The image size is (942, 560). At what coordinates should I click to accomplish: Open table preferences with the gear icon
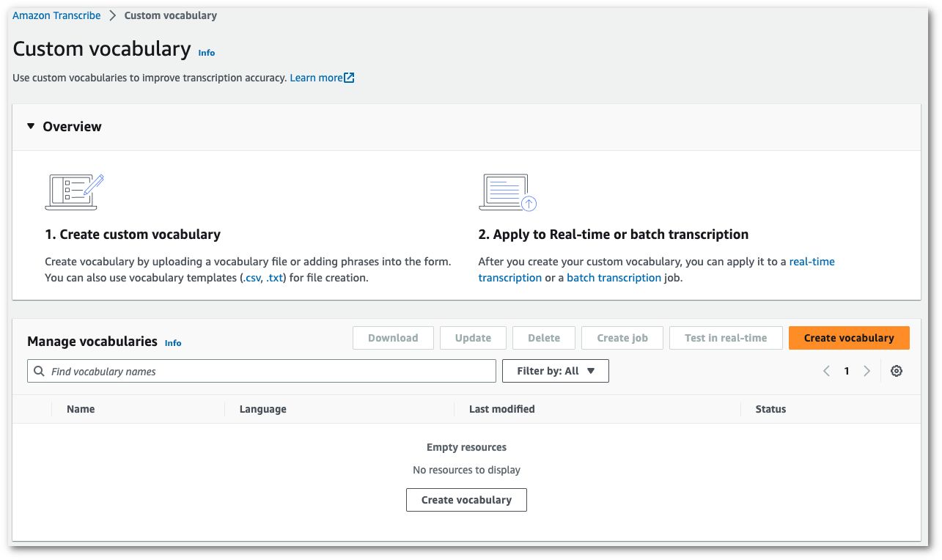tap(896, 371)
